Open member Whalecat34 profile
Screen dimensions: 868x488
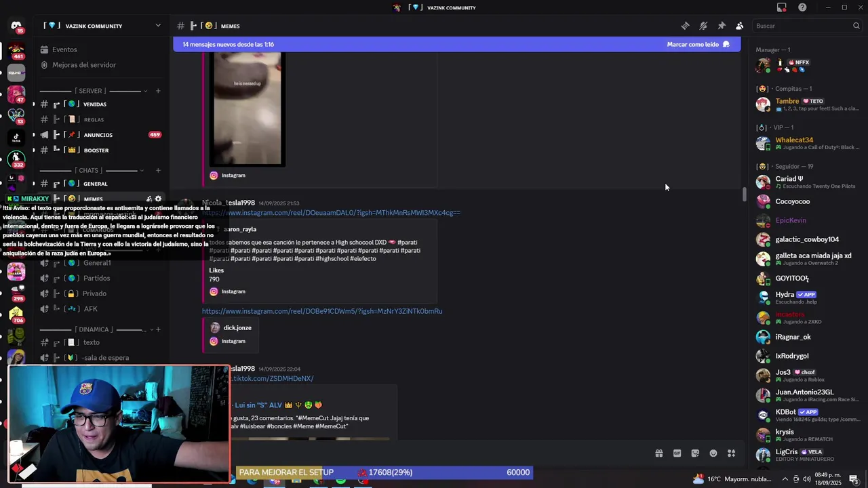pyautogui.click(x=808, y=143)
